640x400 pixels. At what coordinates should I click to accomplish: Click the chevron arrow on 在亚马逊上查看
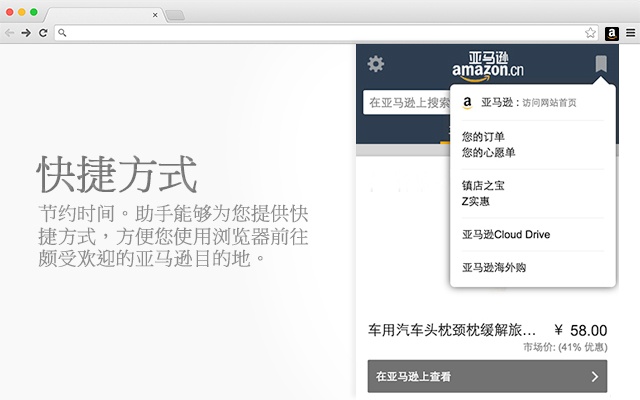pyautogui.click(x=595, y=376)
